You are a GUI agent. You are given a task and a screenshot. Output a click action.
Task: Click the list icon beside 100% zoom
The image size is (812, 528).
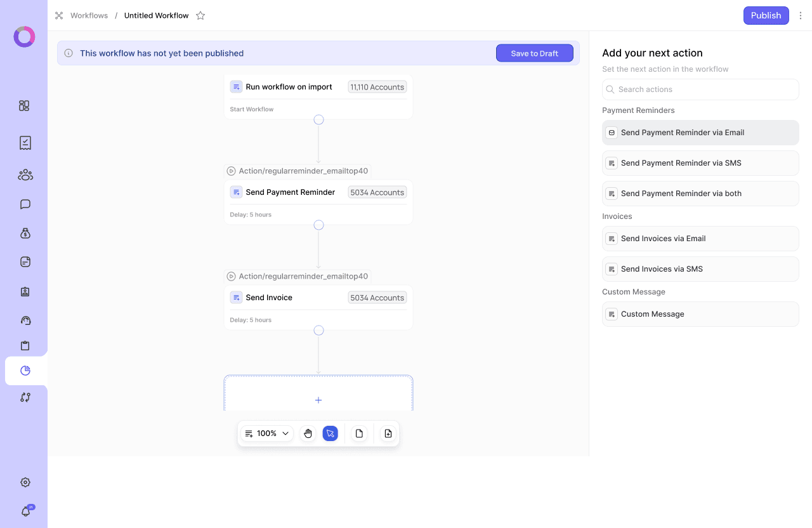[x=249, y=433]
